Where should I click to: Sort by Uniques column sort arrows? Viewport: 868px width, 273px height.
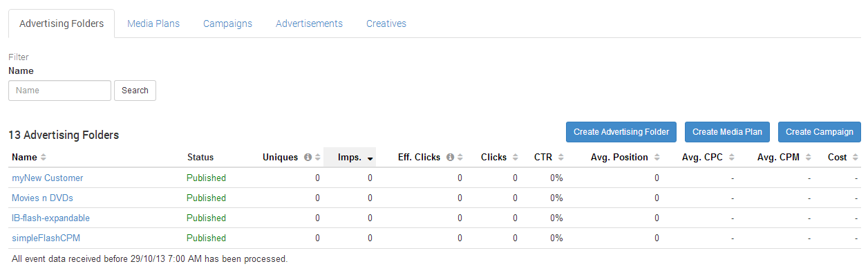pyautogui.click(x=318, y=158)
